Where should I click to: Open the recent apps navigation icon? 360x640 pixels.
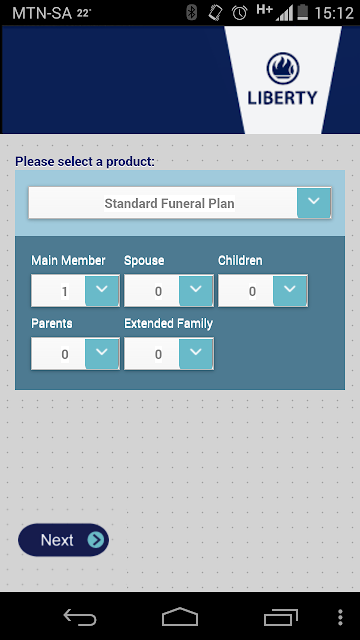[x=281, y=617]
